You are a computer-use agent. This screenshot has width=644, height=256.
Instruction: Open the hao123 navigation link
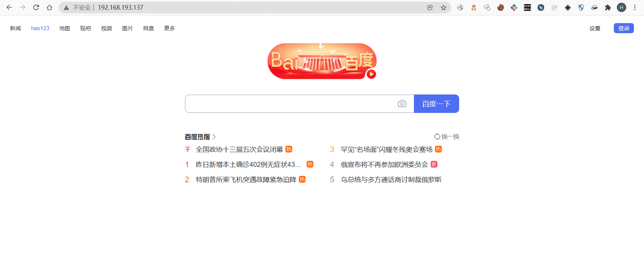(40, 28)
